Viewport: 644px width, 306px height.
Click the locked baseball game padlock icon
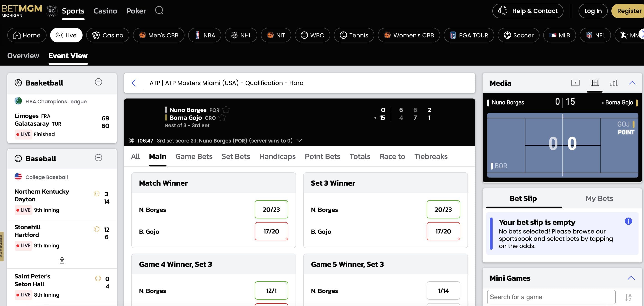[x=62, y=260]
